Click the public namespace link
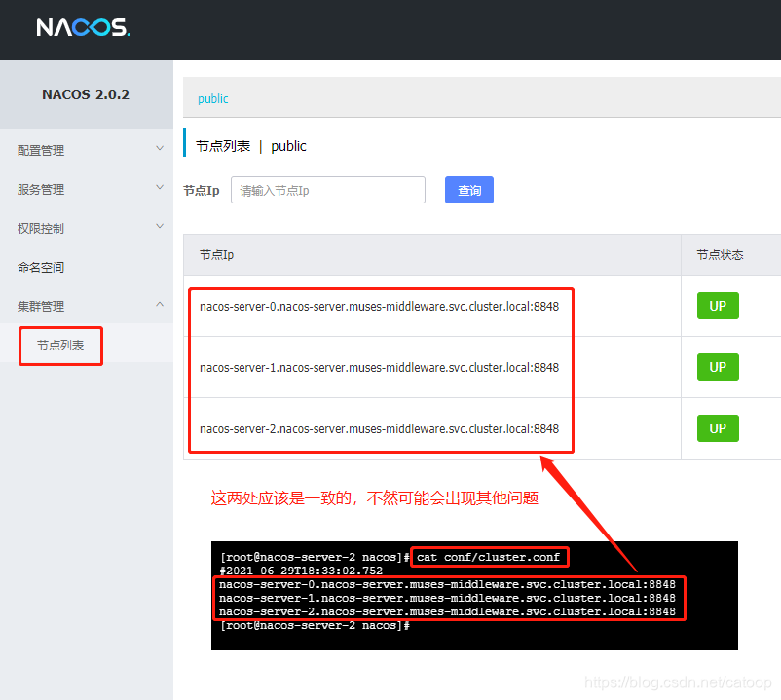The height and width of the screenshot is (700, 781). pos(213,98)
